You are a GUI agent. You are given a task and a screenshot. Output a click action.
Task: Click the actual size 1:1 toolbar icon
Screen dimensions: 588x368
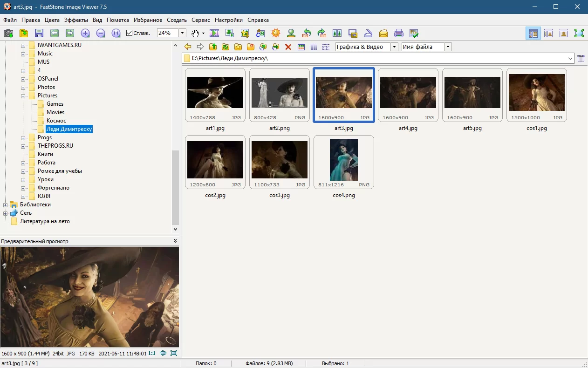pyautogui.click(x=116, y=33)
